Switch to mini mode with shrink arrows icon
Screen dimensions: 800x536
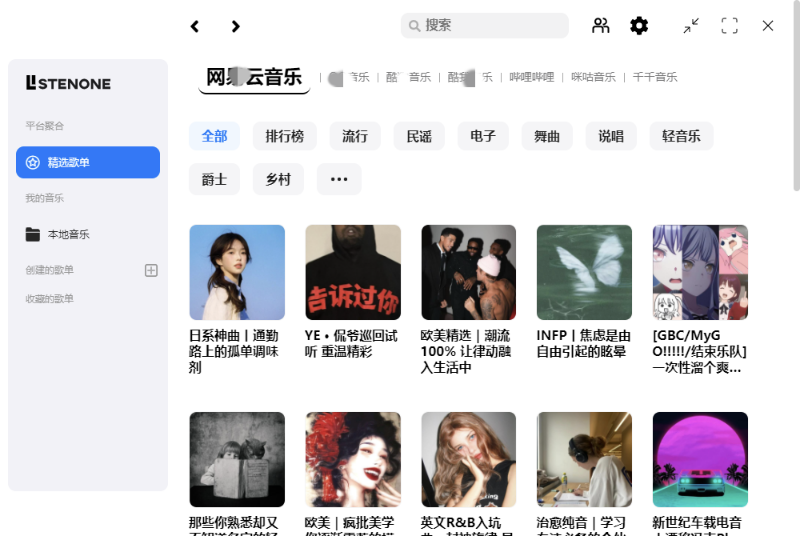pyautogui.click(x=691, y=26)
